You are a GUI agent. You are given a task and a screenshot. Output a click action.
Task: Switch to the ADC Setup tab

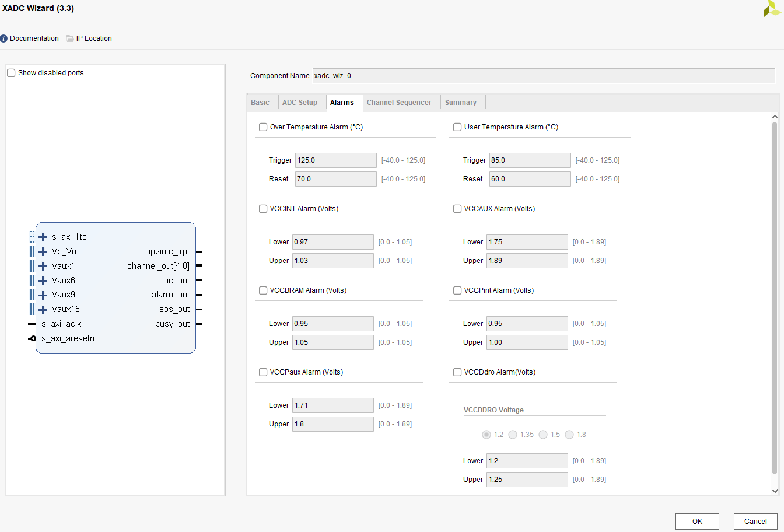coord(300,103)
